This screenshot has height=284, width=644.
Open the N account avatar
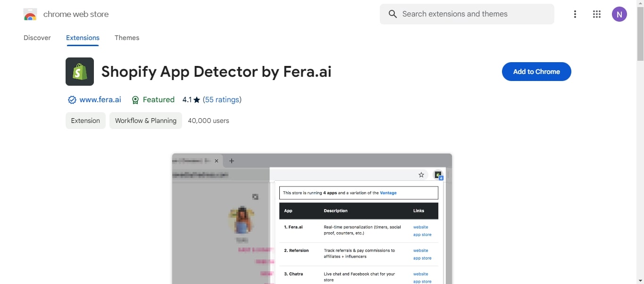619,14
